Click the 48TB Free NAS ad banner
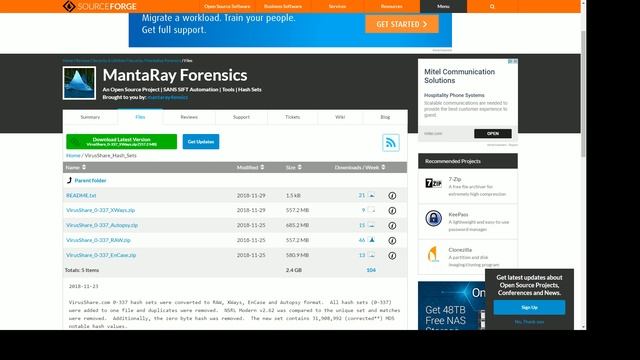The image size is (640, 360). tap(451, 305)
